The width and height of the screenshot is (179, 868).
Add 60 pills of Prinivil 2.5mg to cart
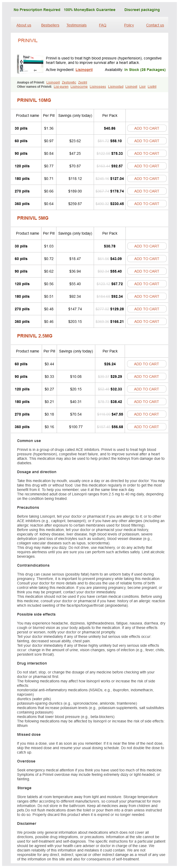tap(146, 364)
